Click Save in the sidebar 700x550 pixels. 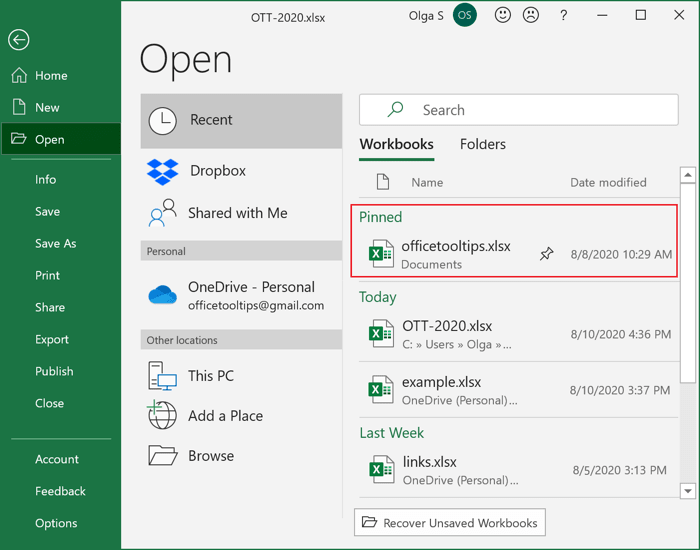coord(47,212)
